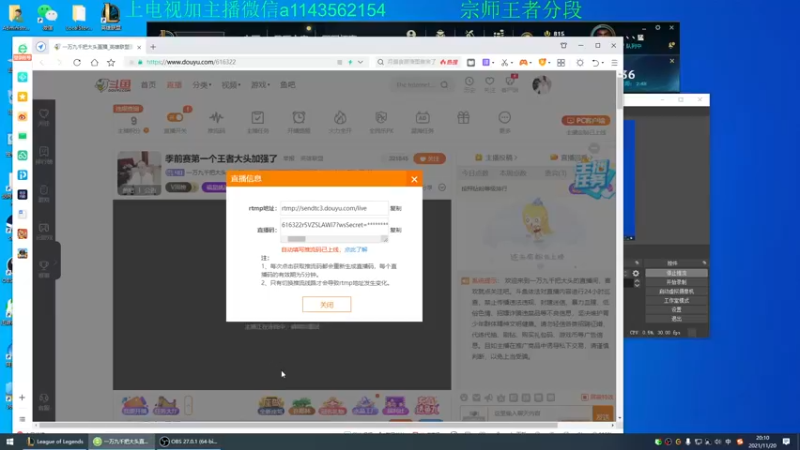The width and height of the screenshot is (800, 450).
Task: Open the PK shield icon in streamer toolbar
Action: (x=381, y=118)
